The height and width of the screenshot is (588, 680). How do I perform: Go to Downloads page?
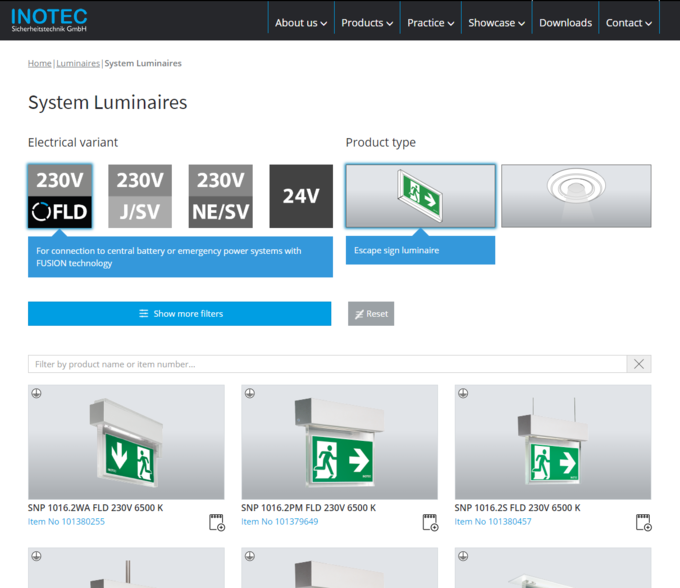(x=566, y=23)
